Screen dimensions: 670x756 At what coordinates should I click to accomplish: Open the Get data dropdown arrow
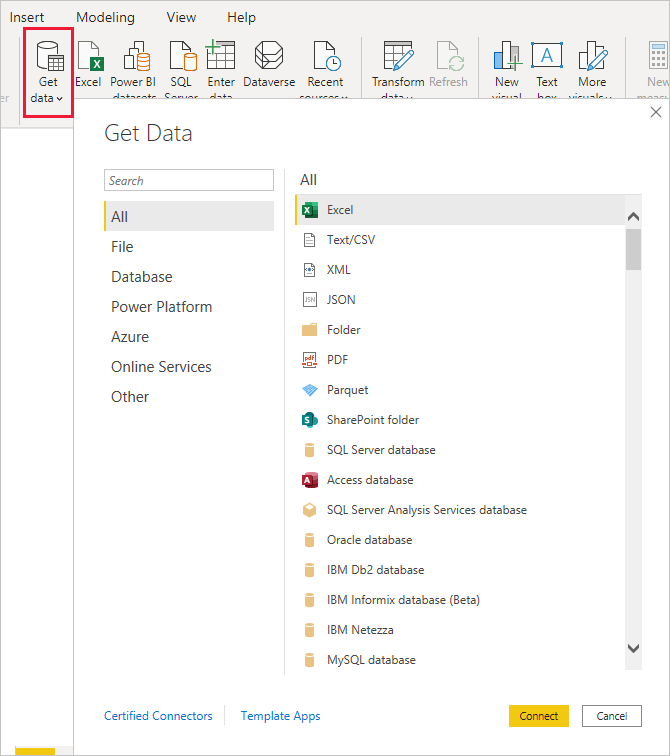point(60,98)
